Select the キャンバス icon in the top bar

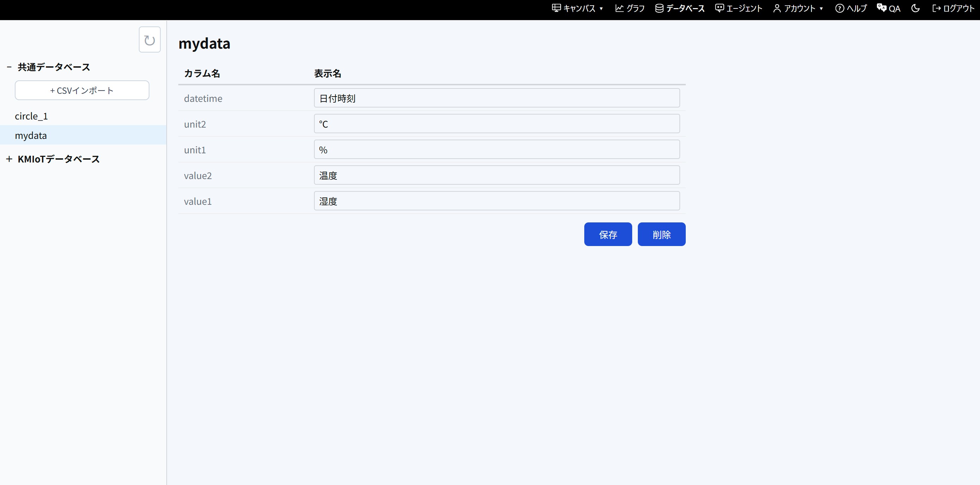[x=556, y=8]
